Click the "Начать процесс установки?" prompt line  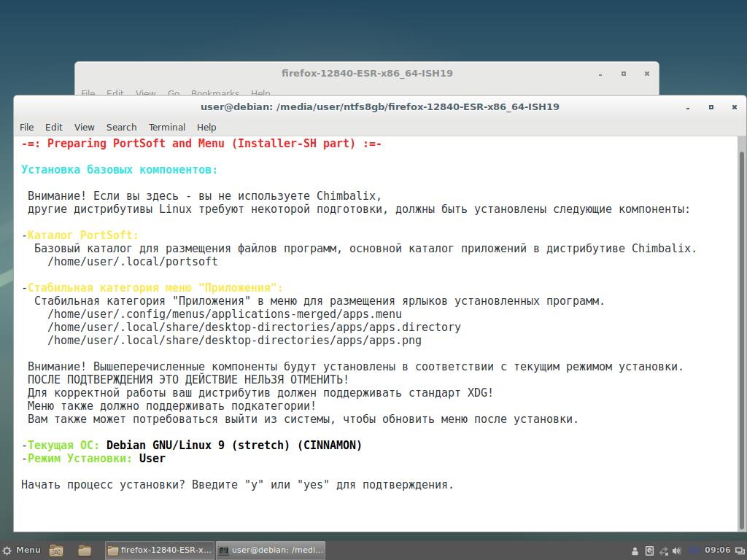[237, 485]
